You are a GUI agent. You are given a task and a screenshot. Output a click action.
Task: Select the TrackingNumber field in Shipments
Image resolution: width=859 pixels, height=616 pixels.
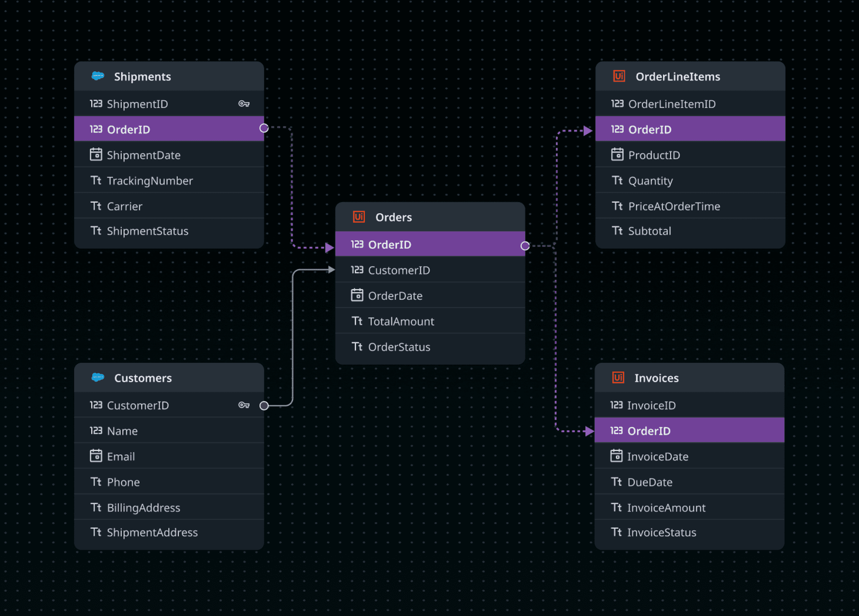point(150,181)
